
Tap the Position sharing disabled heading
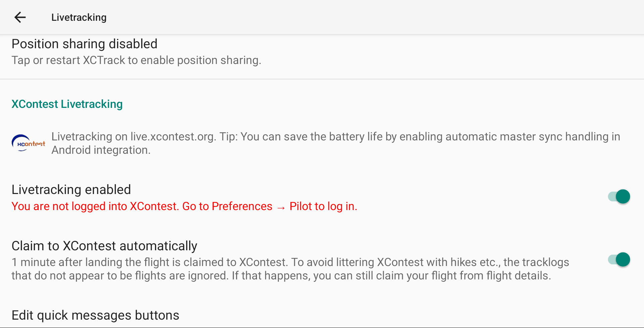click(85, 44)
